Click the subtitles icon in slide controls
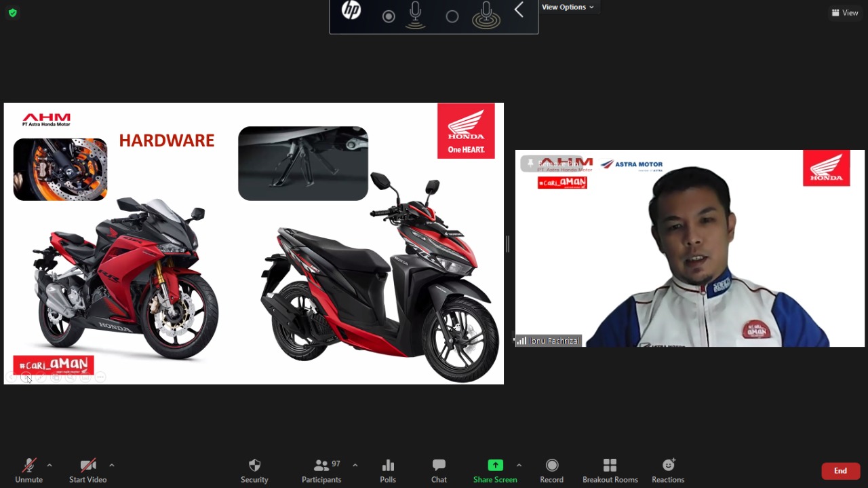 [85, 377]
